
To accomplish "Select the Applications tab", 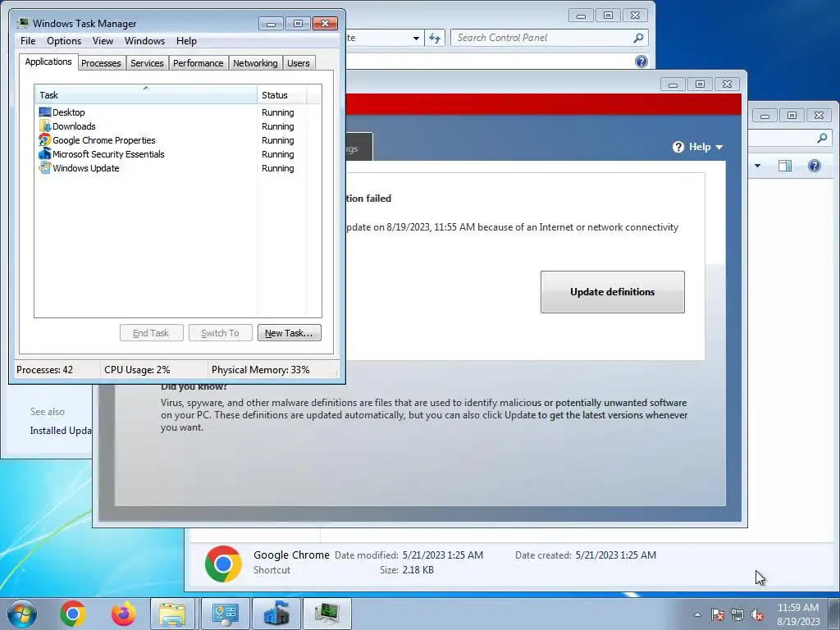I will (48, 62).
